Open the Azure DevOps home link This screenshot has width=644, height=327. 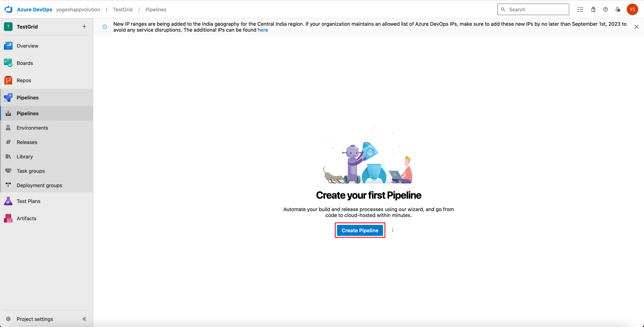tap(35, 10)
